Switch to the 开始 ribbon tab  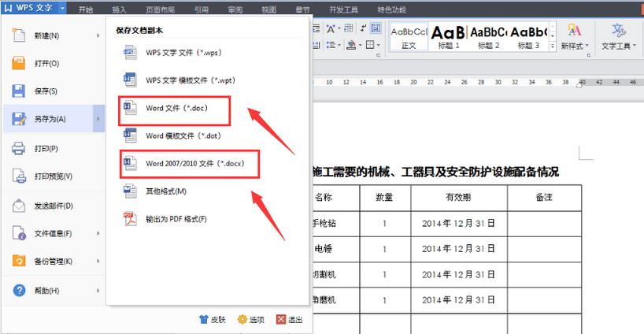pos(86,9)
